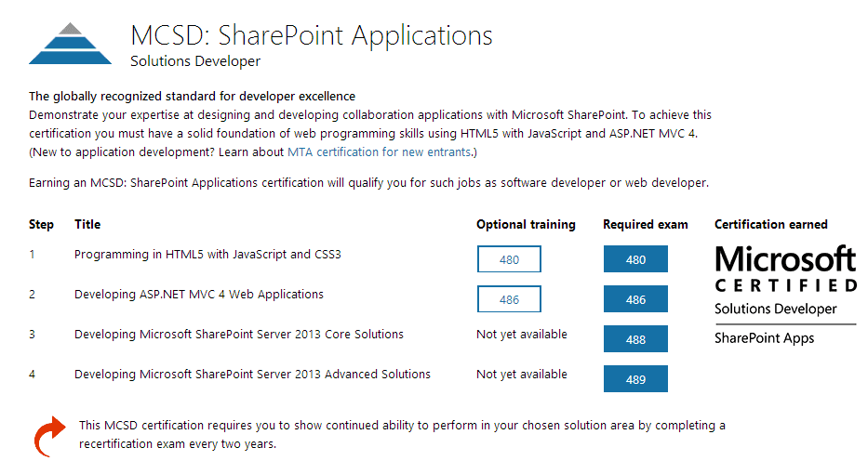This screenshot has height=461, width=868.
Task: Select required exam 489 blue button
Action: [x=635, y=378]
